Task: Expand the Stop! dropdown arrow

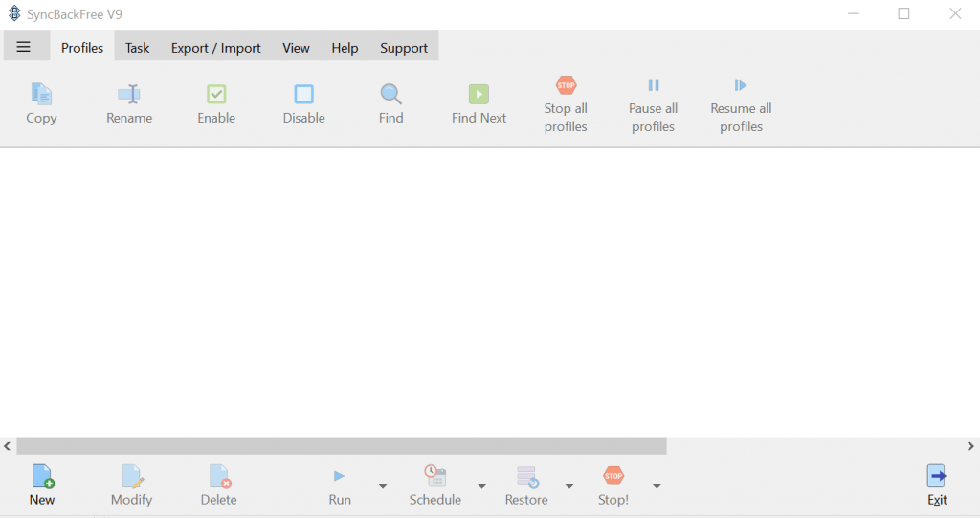Action: coord(657,486)
